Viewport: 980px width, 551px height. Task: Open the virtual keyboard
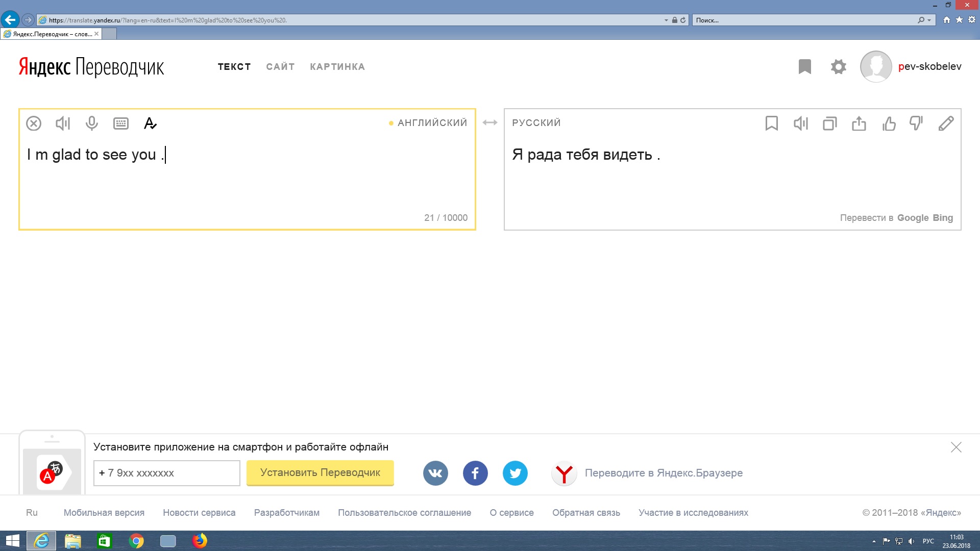(121, 123)
